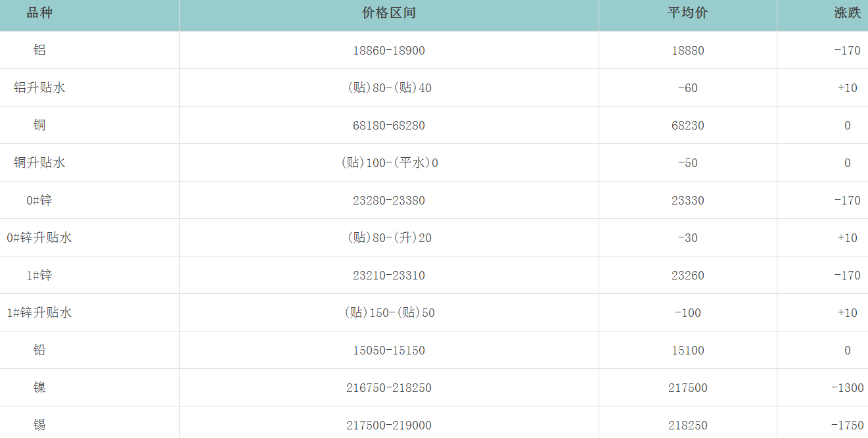868x438 pixels.
Task: Click the 铜升贴水 row label
Action: click(39, 163)
